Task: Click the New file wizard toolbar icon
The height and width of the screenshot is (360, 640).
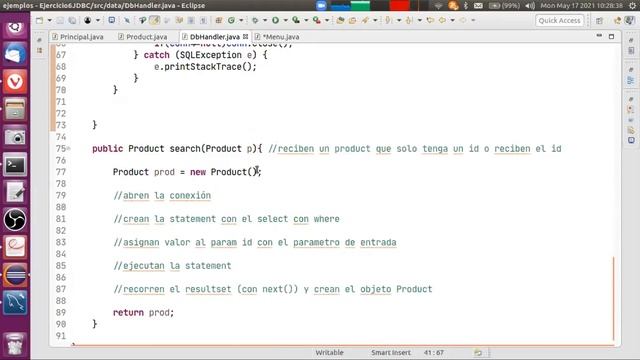Action: (x=39, y=20)
